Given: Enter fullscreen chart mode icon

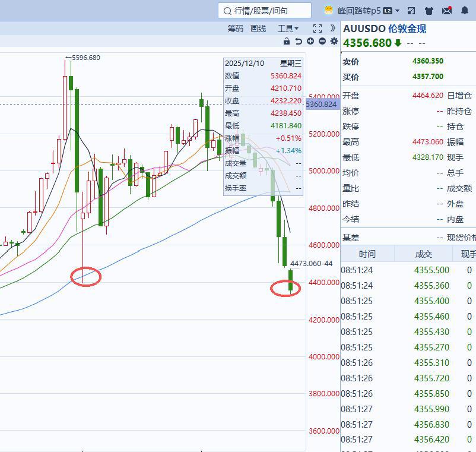Looking at the screenshot, I should 318,29.
